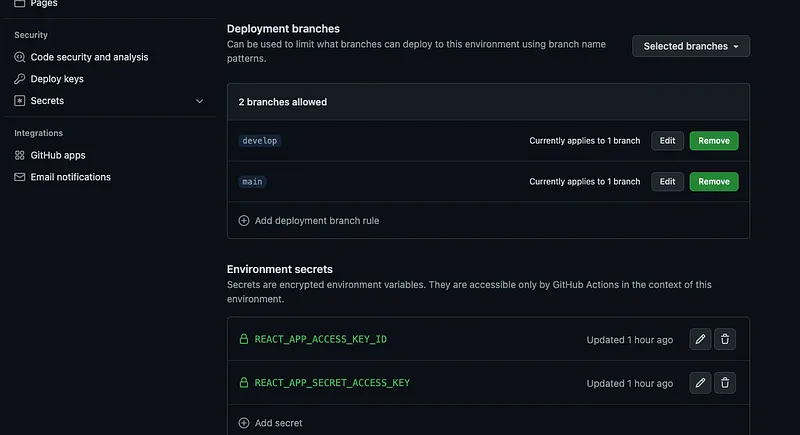
Task: Click the plus icon beside Add deployment branch rule
Action: coord(244,220)
